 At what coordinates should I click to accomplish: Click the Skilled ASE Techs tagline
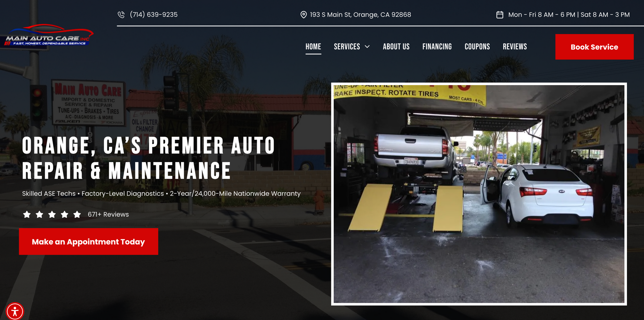(161, 194)
